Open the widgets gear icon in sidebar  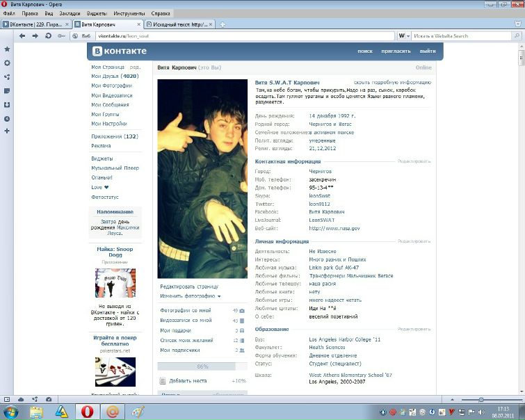7,63
